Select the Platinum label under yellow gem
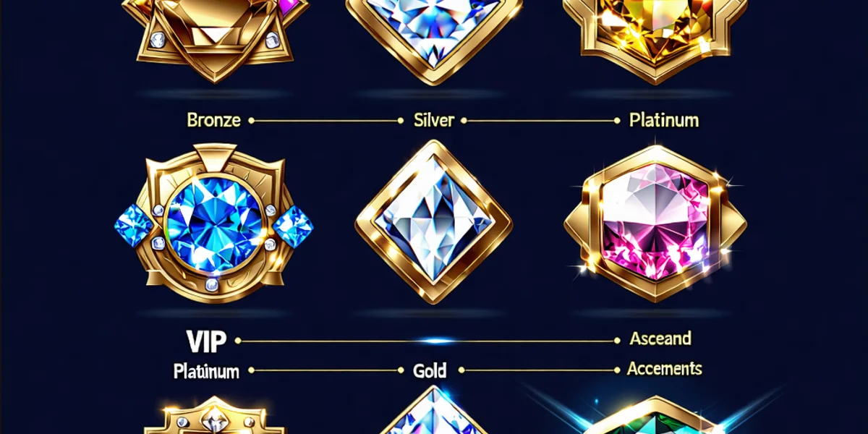Screen dimensions: 868x434 point(664,120)
